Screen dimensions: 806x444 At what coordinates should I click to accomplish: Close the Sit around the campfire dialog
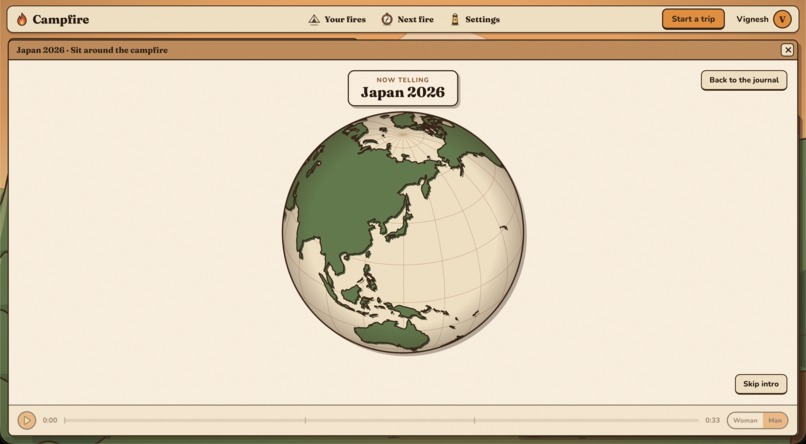point(787,50)
